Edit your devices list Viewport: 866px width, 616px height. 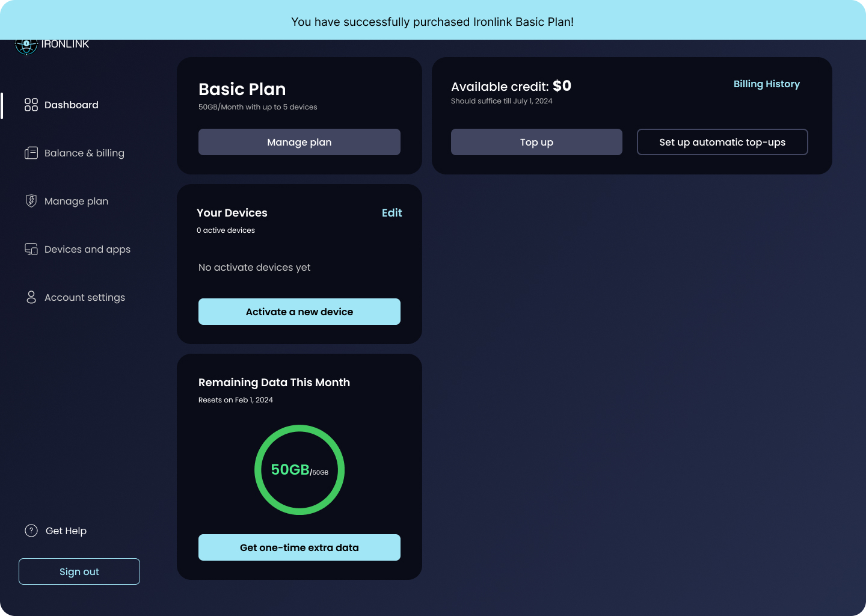pyautogui.click(x=392, y=213)
